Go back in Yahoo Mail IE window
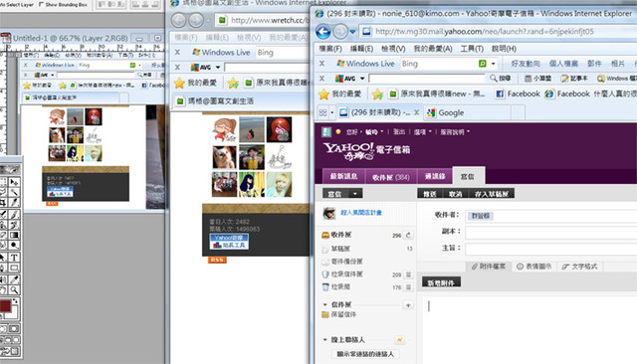The height and width of the screenshot is (364, 637). 323,31
